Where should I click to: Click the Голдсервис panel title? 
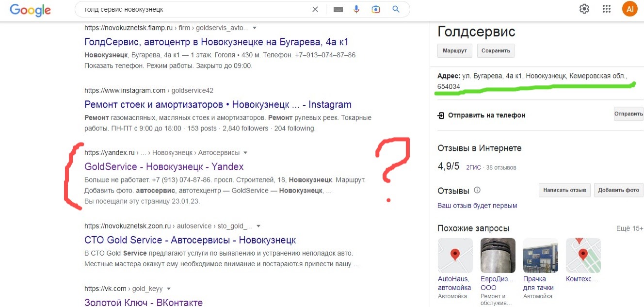coord(476,32)
